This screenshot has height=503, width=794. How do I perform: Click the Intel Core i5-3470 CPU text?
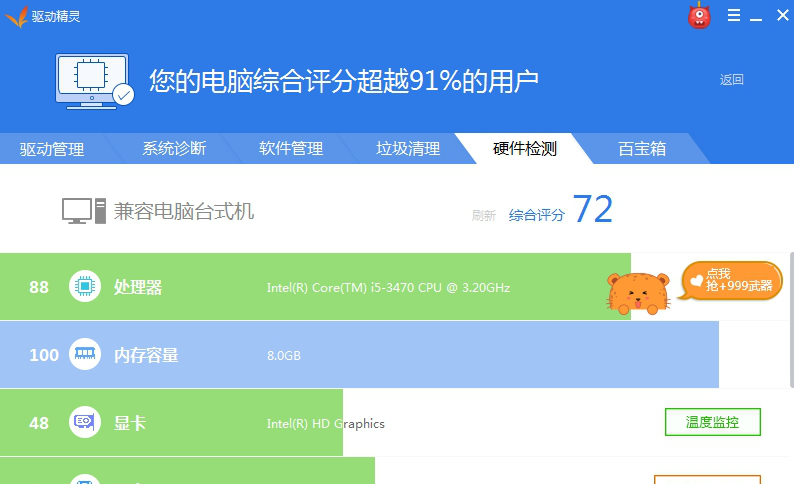coord(388,288)
